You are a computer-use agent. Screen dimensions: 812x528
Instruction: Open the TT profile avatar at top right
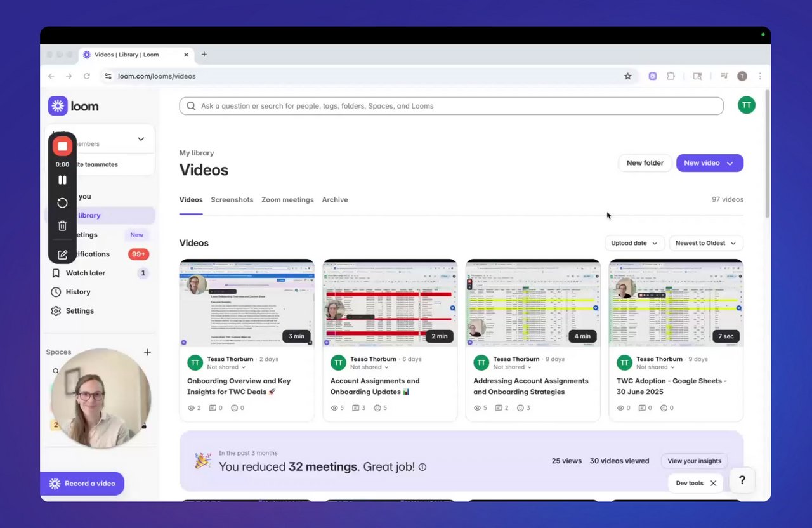[x=747, y=105]
